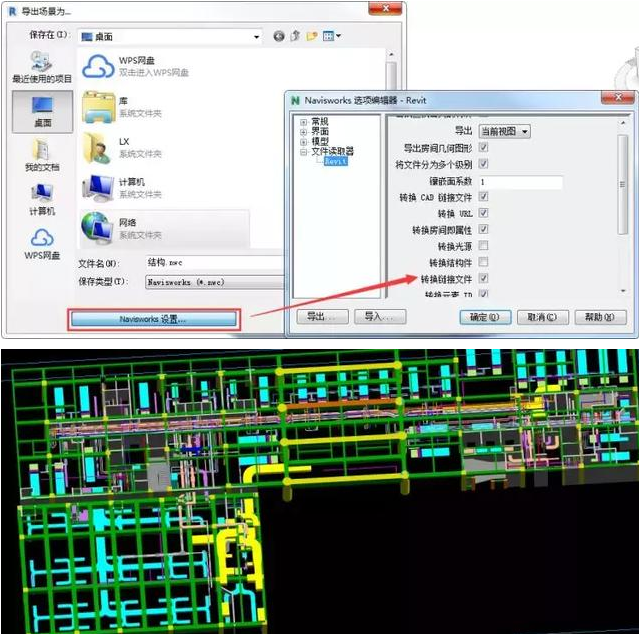Toggle the convert linked files checkbox
The image size is (639, 634).
coord(483,278)
